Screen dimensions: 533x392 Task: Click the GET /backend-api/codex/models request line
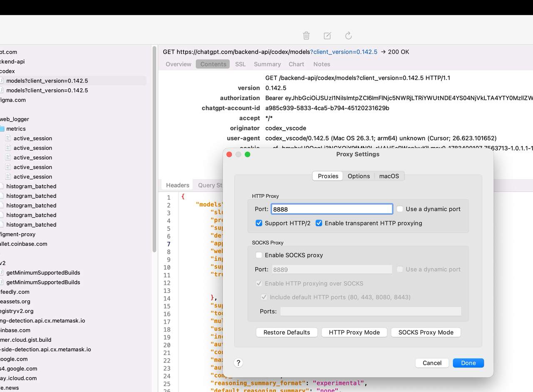click(358, 78)
